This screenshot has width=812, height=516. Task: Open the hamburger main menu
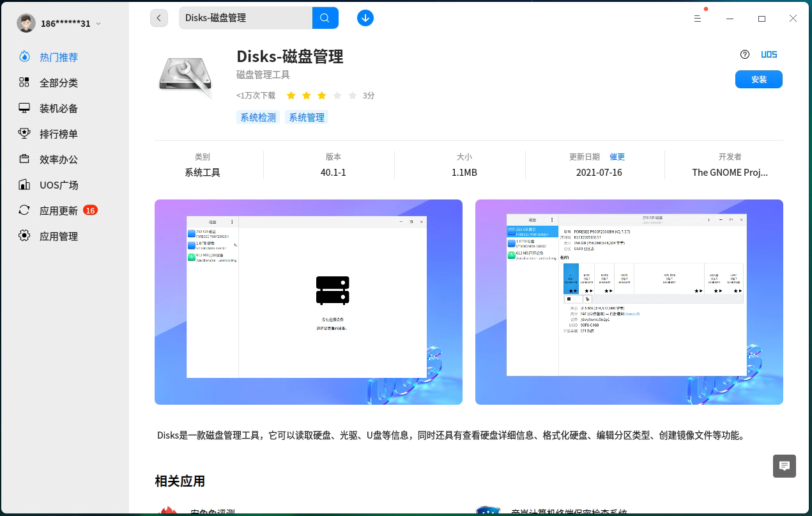pyautogui.click(x=698, y=19)
